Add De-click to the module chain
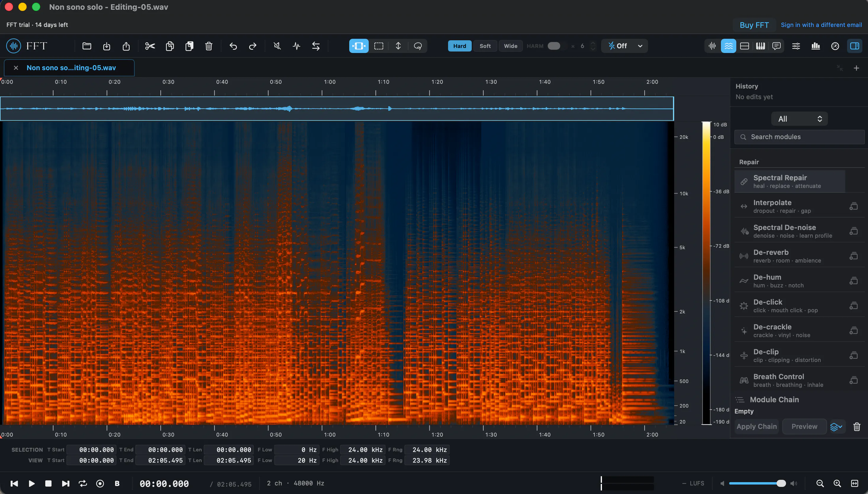 (853, 306)
